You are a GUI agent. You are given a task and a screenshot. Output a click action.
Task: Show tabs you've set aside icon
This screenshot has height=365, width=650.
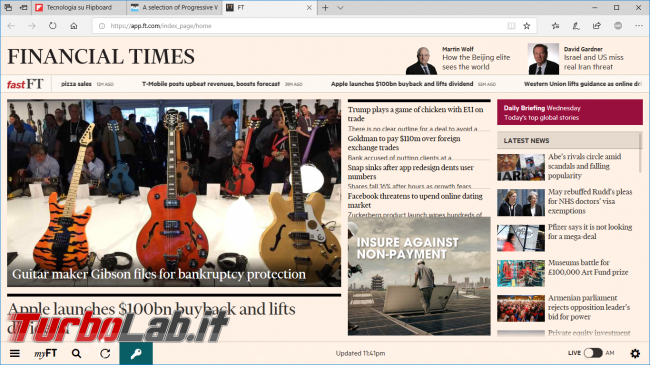coord(8,7)
